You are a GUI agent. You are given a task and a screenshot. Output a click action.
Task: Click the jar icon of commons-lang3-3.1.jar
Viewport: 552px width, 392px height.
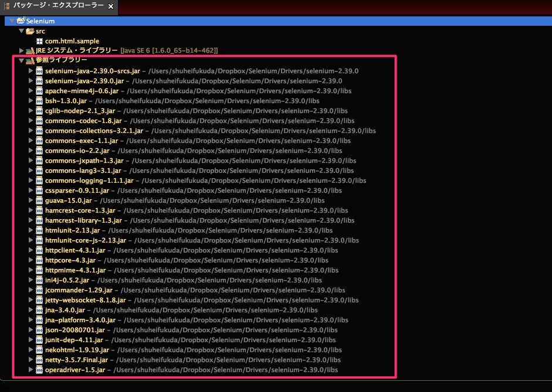pos(39,171)
